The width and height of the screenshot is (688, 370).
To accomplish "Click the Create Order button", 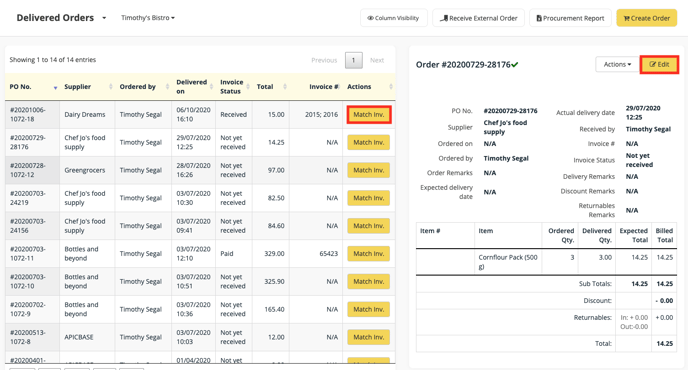I will [x=646, y=18].
